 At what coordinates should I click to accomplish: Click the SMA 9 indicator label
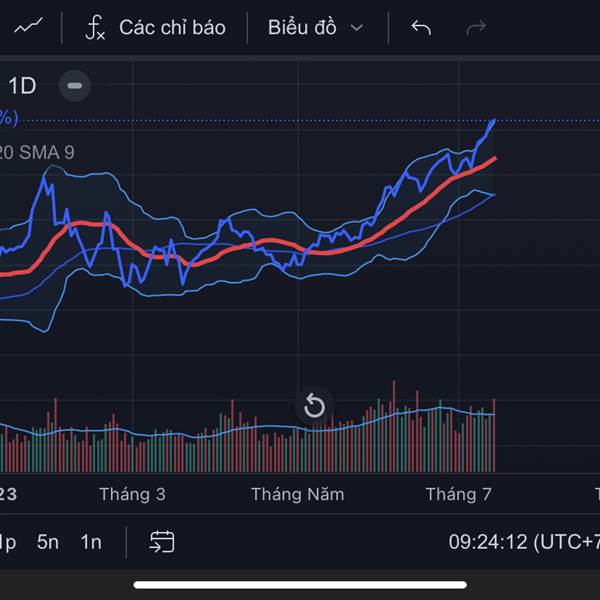47,152
